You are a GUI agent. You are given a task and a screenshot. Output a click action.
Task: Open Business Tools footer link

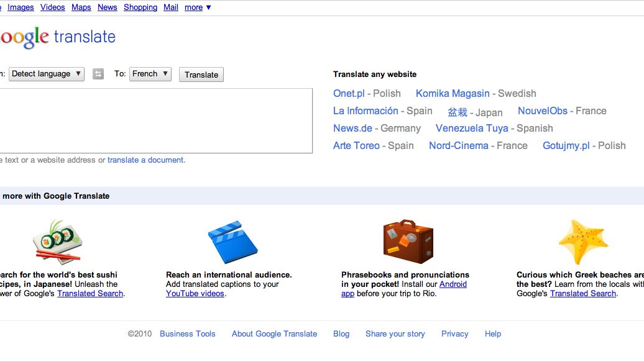tap(187, 333)
